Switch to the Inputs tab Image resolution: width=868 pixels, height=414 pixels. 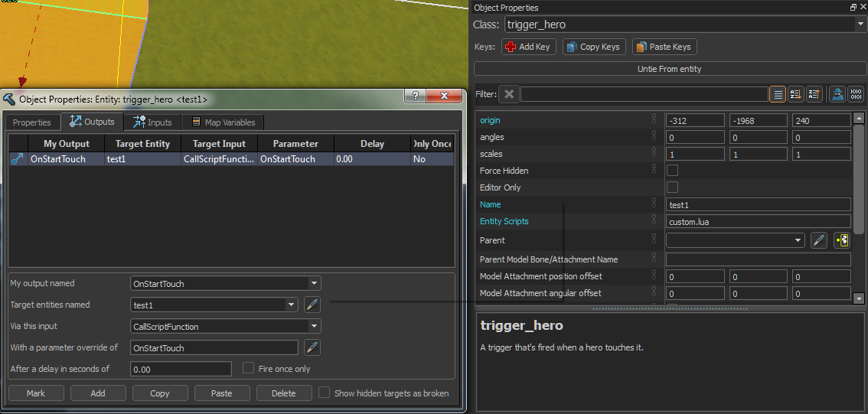pos(152,122)
